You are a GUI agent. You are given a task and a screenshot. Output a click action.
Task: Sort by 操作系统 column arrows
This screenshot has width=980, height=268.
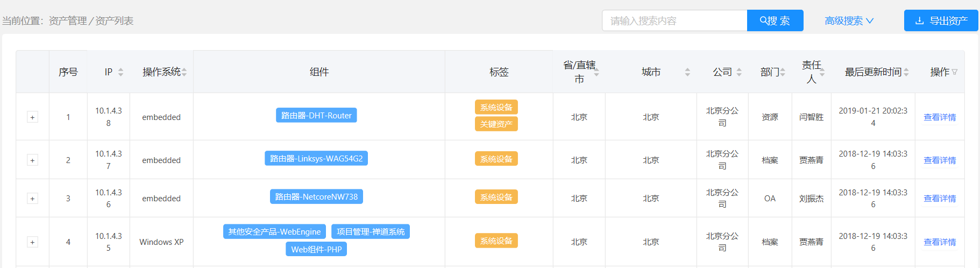[x=184, y=72]
